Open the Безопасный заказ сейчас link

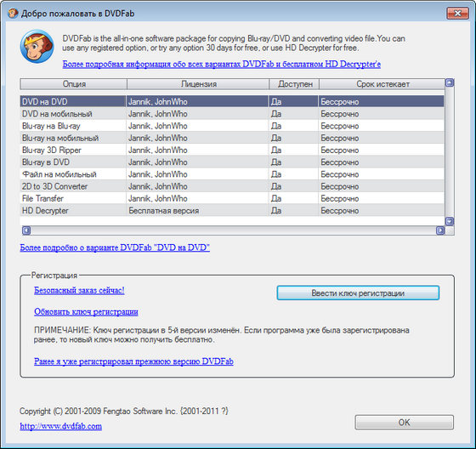pos(79,290)
